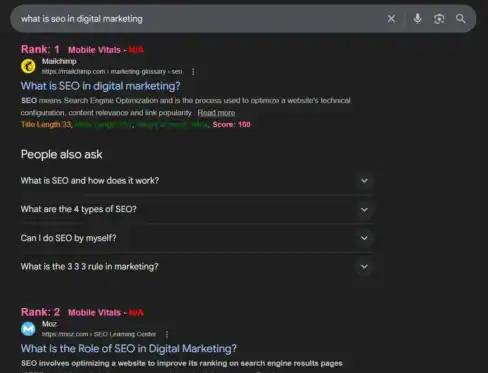The image size is (488, 373).
Task: Open 'What Is the Role of SEO in Digital Marketing?'
Action: tap(129, 349)
